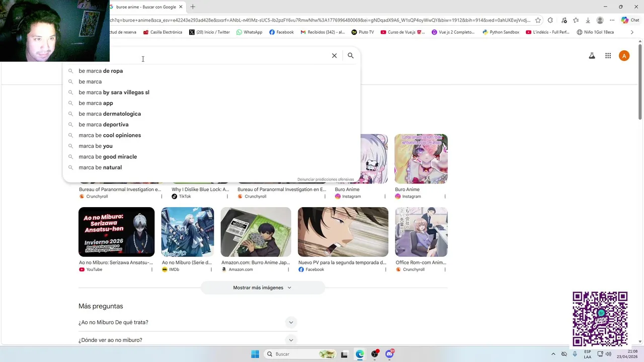
Task: Open the Python Sandbox bookmark
Action: point(501,32)
